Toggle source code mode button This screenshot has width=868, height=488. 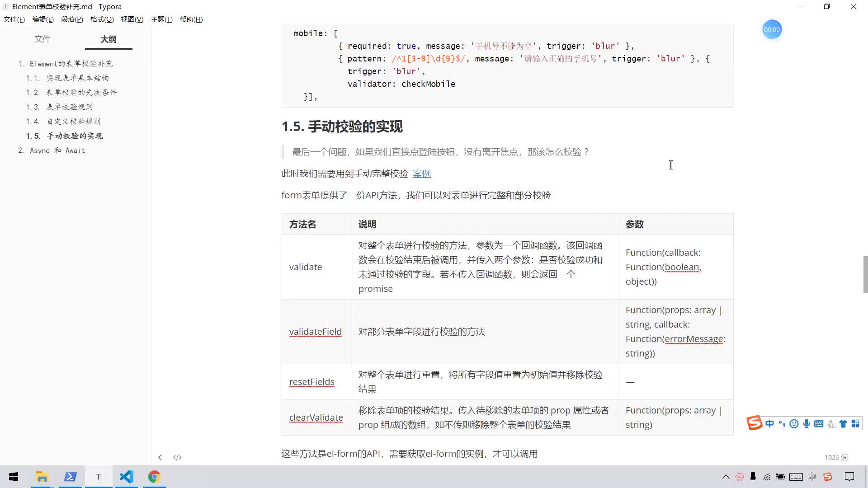coord(177,457)
